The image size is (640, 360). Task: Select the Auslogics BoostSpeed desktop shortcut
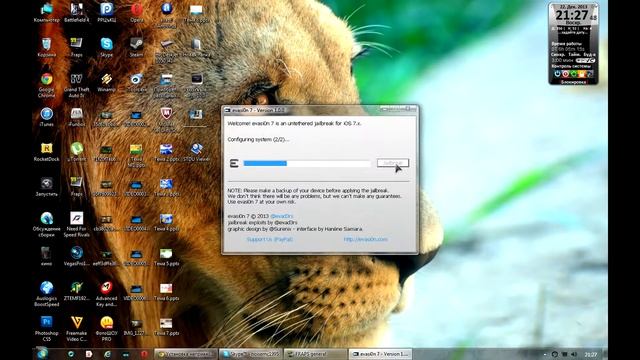[47, 294]
